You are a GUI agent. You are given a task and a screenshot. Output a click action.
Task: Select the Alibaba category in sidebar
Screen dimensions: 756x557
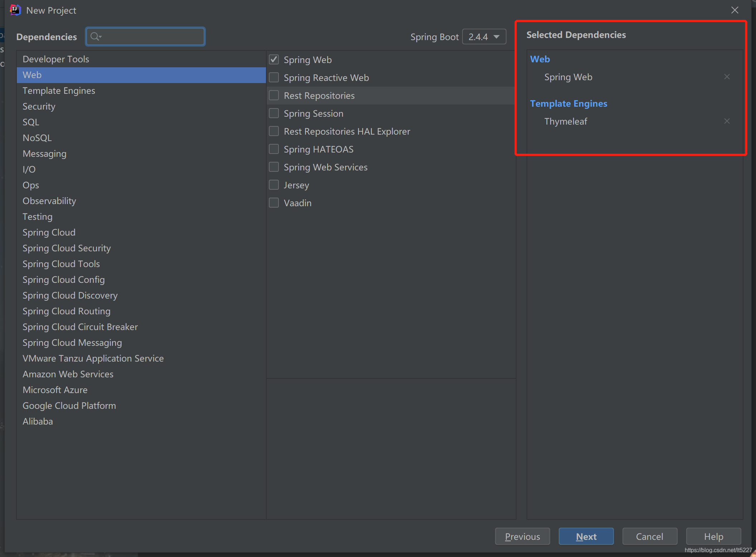click(38, 421)
